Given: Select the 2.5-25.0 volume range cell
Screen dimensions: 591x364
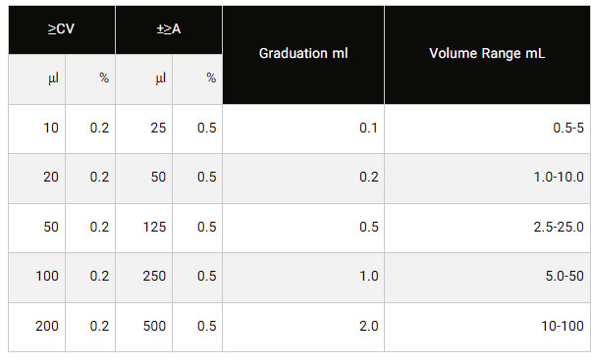Looking at the screenshot, I should (487, 228).
